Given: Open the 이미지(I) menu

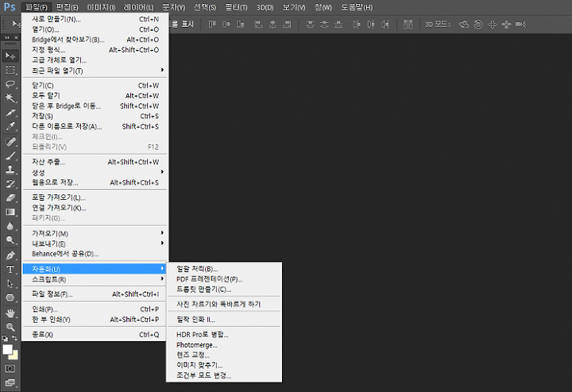Looking at the screenshot, I should pyautogui.click(x=101, y=7).
